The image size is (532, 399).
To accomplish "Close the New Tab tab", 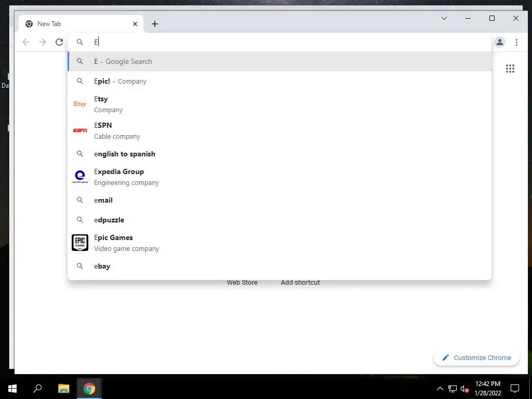I will tap(135, 24).
